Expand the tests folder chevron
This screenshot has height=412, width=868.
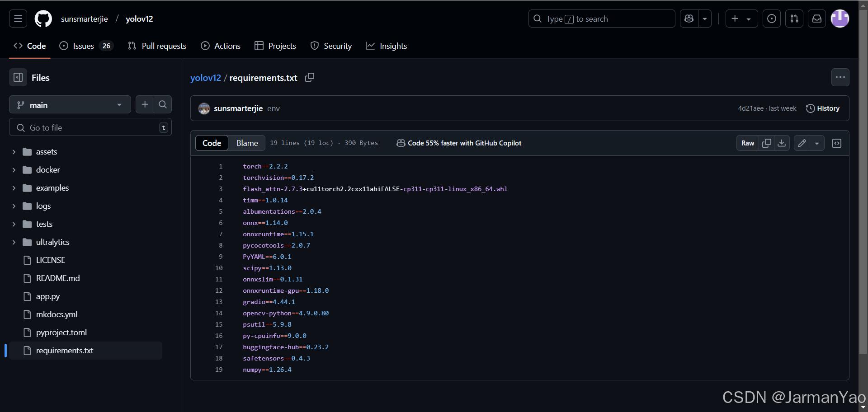[x=14, y=224]
